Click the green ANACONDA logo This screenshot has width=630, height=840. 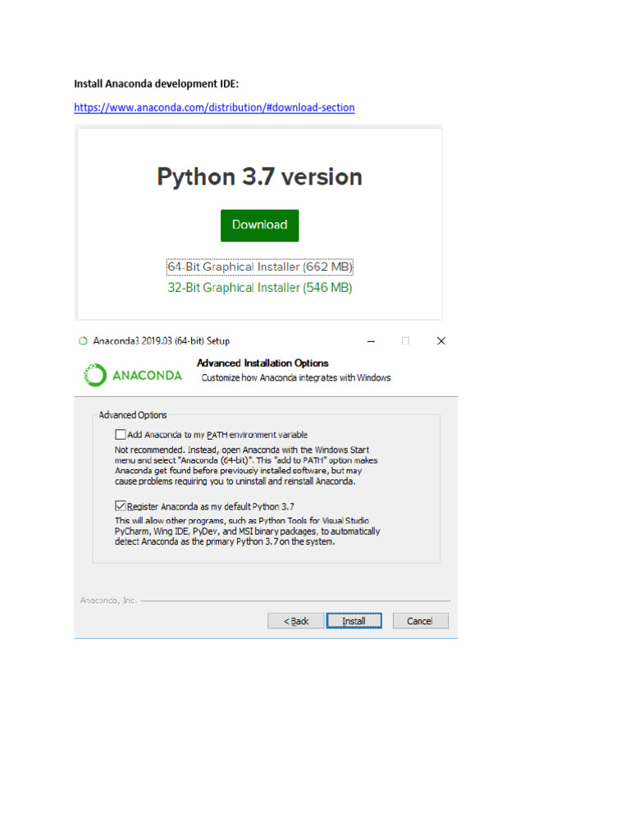coord(133,375)
